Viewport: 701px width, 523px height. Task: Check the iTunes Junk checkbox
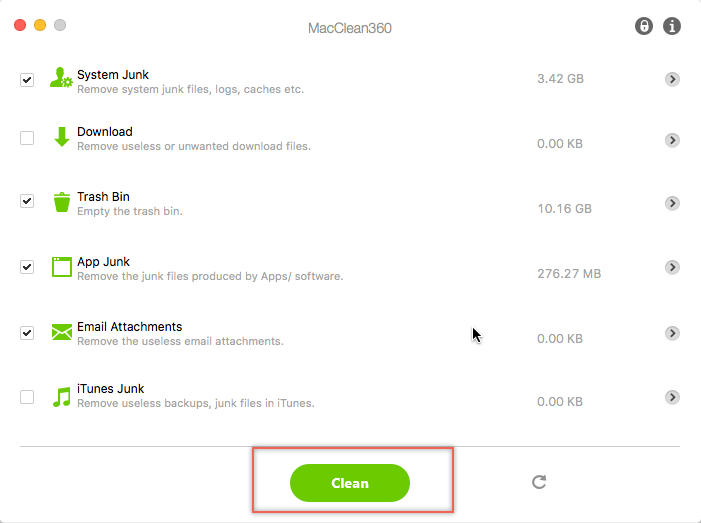tap(27, 397)
